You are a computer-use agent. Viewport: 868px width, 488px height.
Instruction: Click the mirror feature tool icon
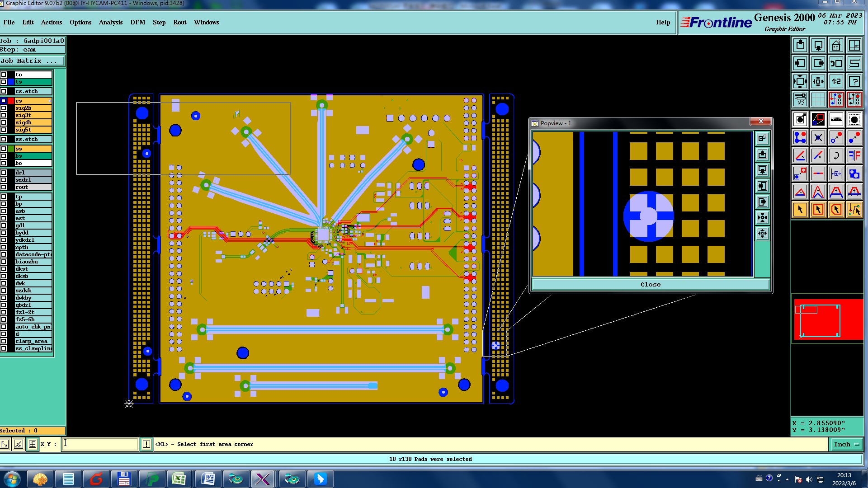(854, 156)
